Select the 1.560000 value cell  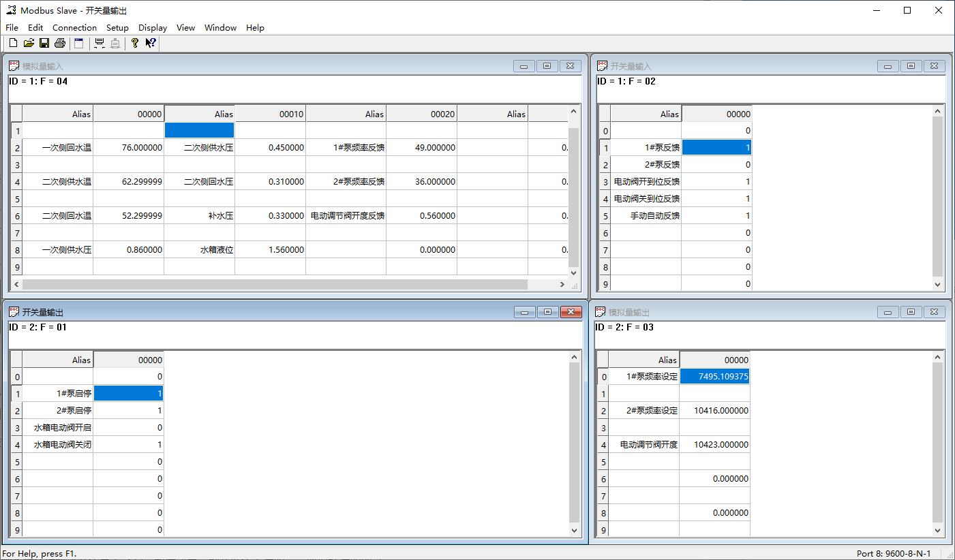pyautogui.click(x=270, y=249)
